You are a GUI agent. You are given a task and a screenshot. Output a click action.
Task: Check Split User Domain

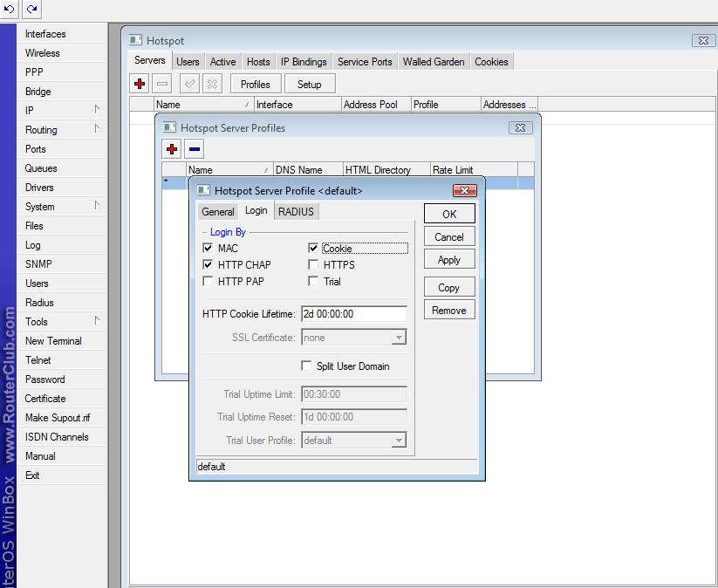coord(306,366)
